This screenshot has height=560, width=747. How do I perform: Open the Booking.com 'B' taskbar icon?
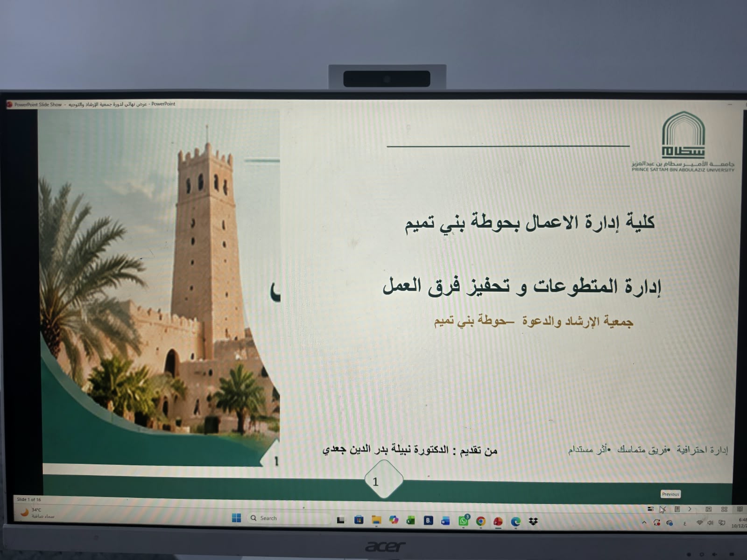(428, 520)
